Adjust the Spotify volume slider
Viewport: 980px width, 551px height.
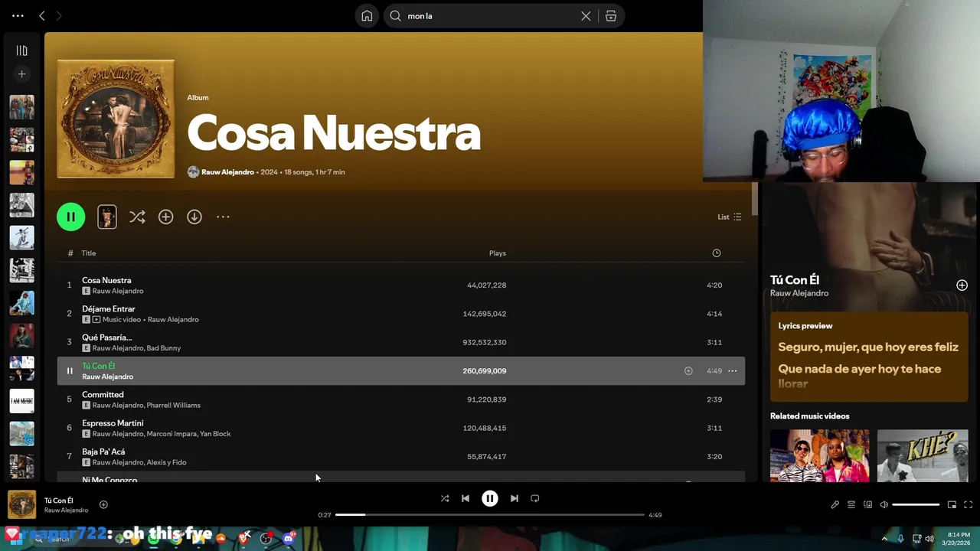tap(916, 504)
